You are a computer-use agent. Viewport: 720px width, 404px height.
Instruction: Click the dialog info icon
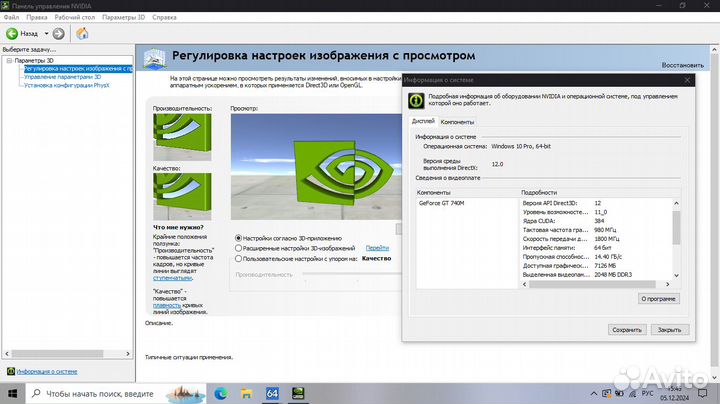[x=416, y=100]
